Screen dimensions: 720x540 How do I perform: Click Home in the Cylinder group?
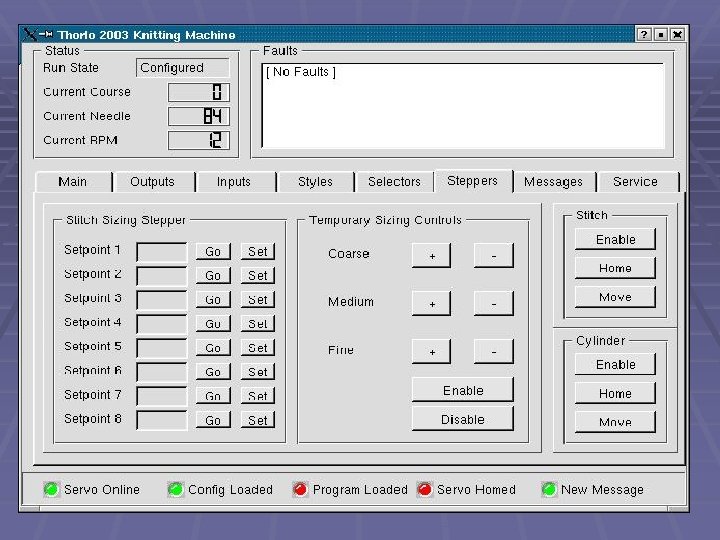[615, 394]
